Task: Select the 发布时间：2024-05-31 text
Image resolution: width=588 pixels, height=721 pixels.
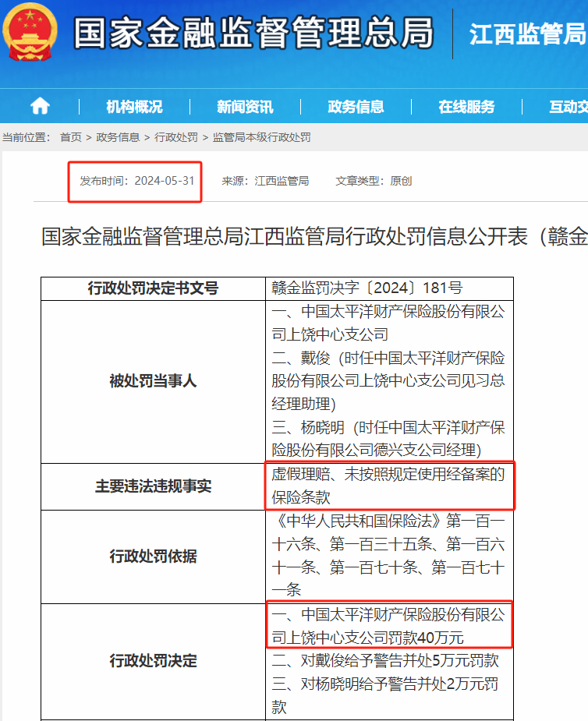Action: (137, 181)
